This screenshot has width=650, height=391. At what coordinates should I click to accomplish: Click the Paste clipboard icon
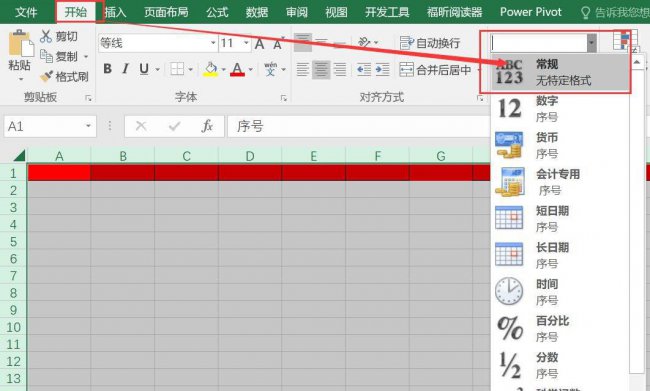(20, 43)
